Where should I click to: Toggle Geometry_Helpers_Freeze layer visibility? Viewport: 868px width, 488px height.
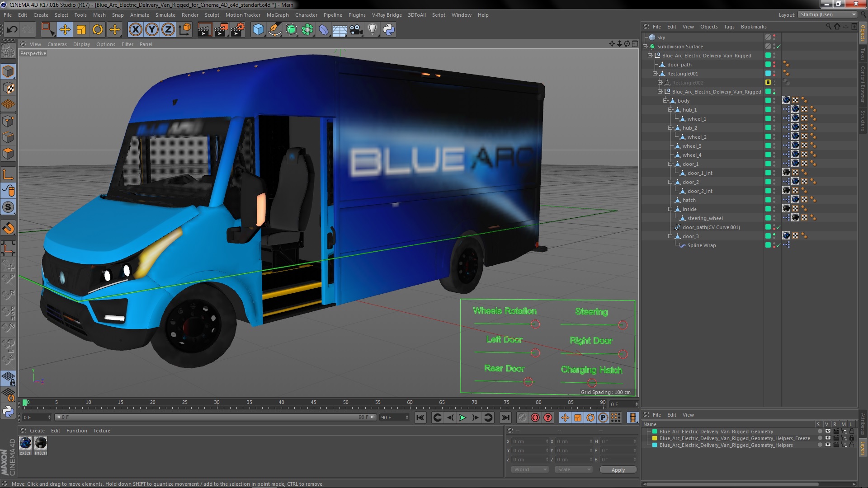[x=828, y=438]
